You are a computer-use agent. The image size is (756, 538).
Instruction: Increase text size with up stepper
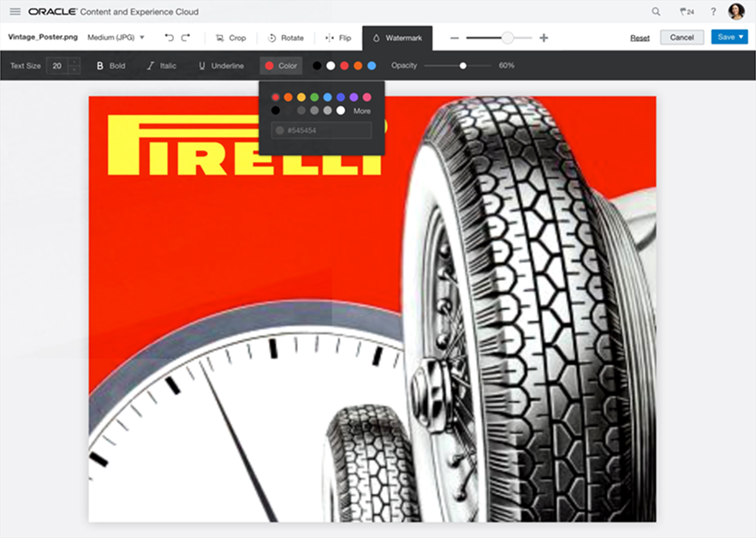click(x=74, y=62)
